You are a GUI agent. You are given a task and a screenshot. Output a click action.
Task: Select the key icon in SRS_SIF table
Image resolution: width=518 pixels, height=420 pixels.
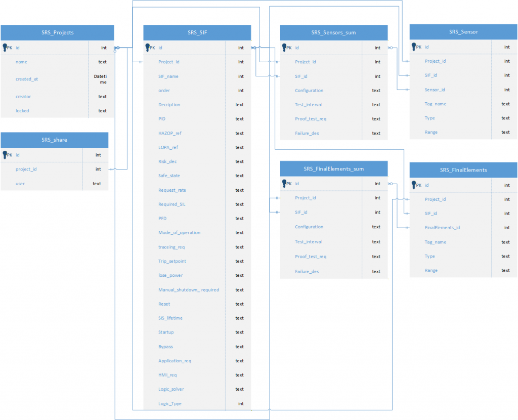click(148, 48)
